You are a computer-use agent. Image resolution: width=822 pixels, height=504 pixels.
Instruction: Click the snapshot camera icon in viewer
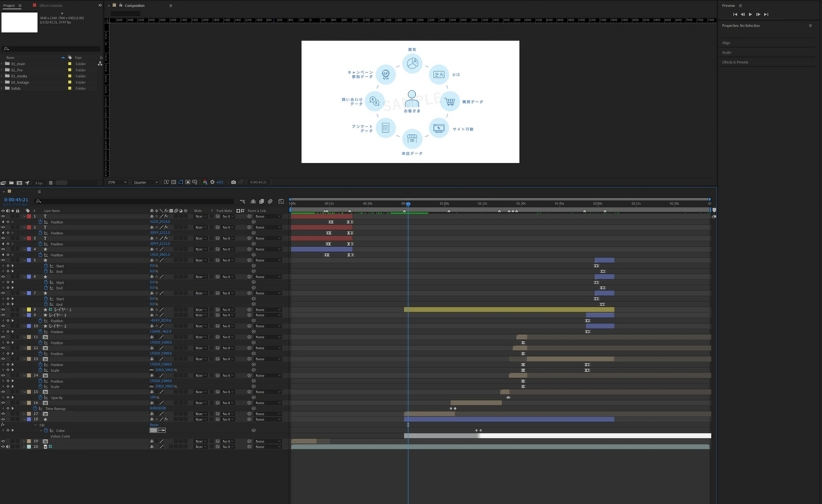click(233, 182)
